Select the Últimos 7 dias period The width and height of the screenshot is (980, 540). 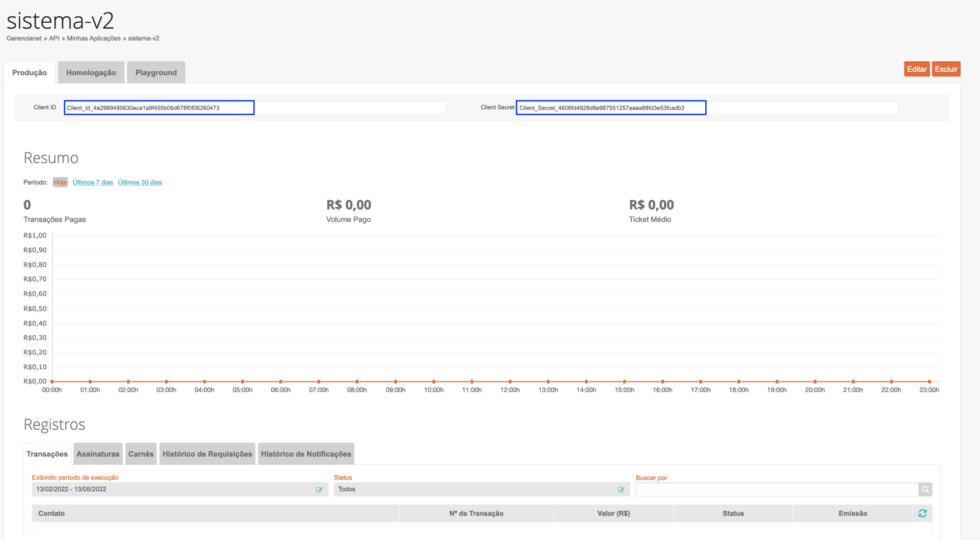(x=93, y=182)
